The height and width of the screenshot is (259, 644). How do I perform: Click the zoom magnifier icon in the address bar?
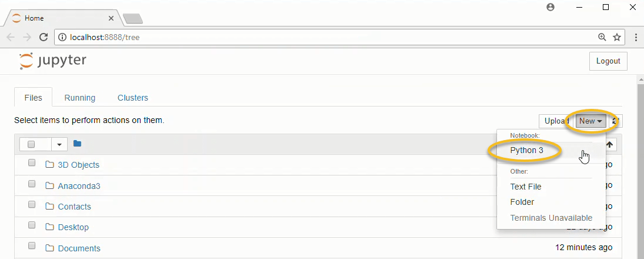click(x=602, y=37)
